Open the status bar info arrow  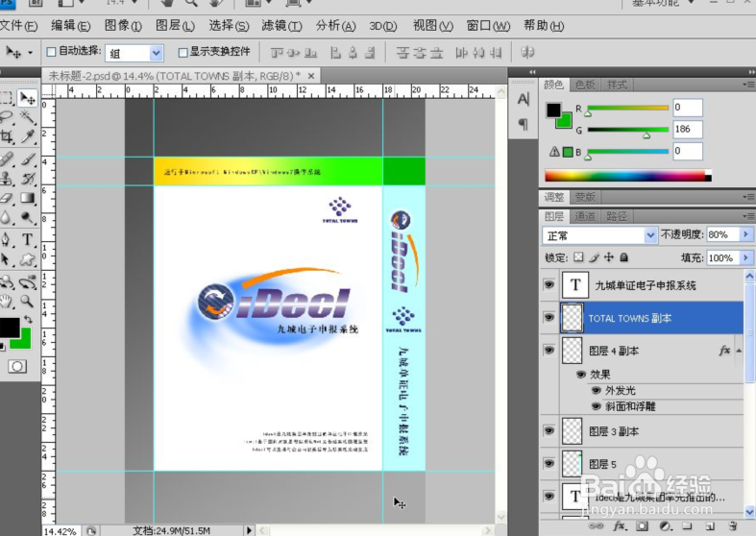coord(249,530)
